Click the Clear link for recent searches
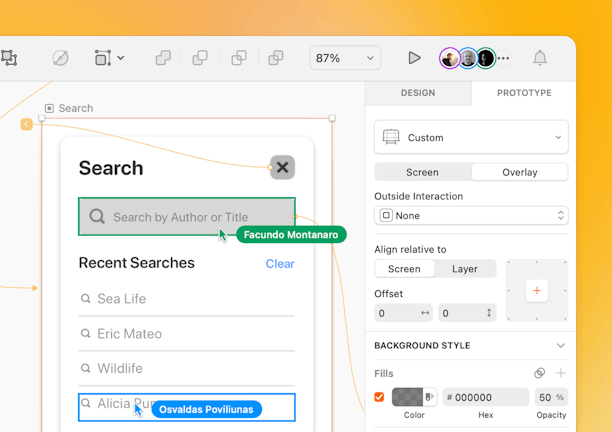 [x=280, y=264]
